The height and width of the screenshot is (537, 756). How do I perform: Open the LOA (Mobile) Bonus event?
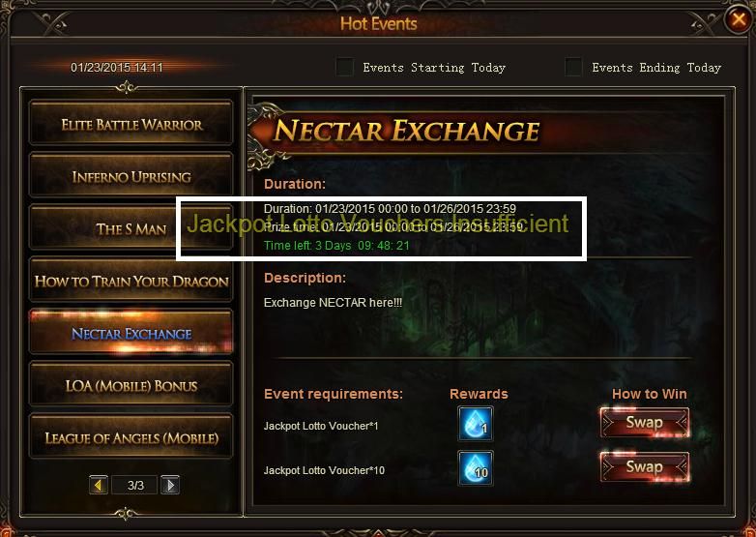pyautogui.click(x=131, y=384)
